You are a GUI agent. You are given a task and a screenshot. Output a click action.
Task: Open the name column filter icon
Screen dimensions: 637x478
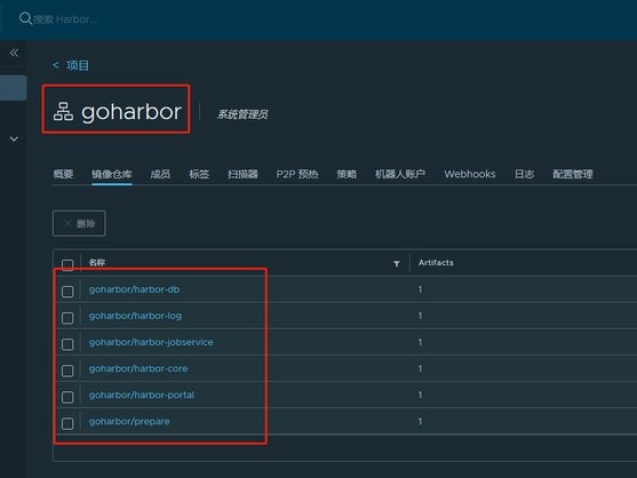[x=396, y=264]
